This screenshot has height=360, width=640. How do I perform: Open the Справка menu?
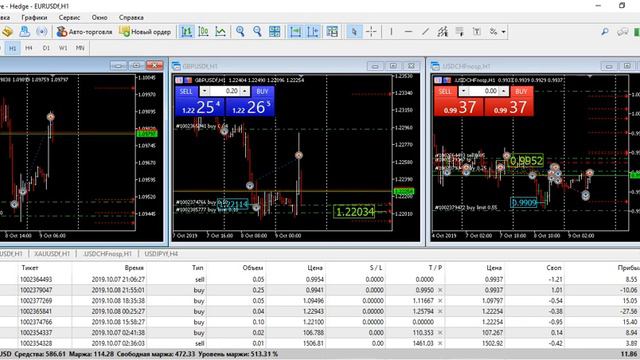131,18
